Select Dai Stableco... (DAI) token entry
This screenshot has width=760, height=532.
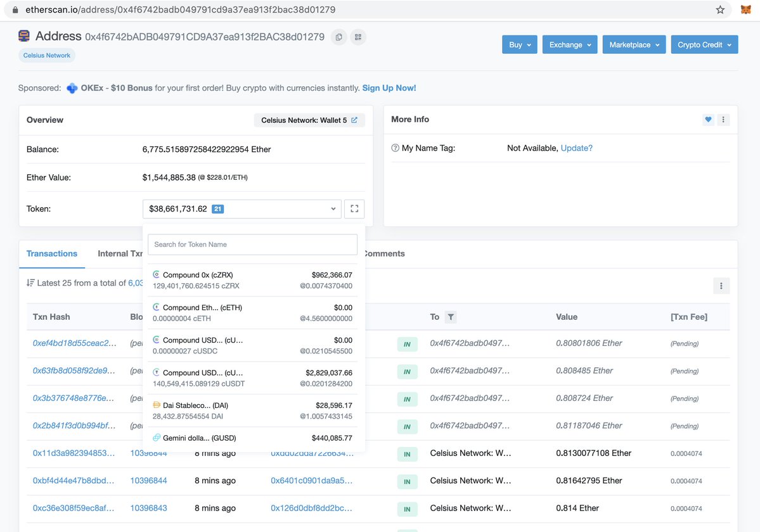252,410
